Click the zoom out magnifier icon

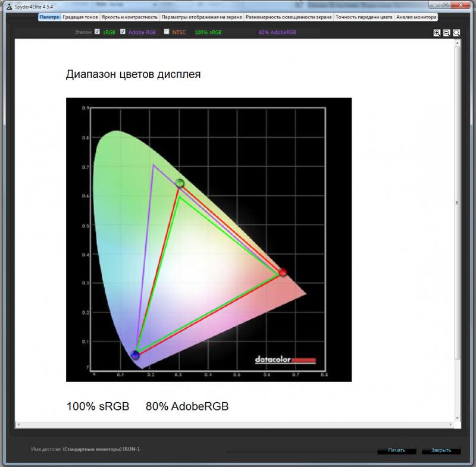(x=446, y=33)
